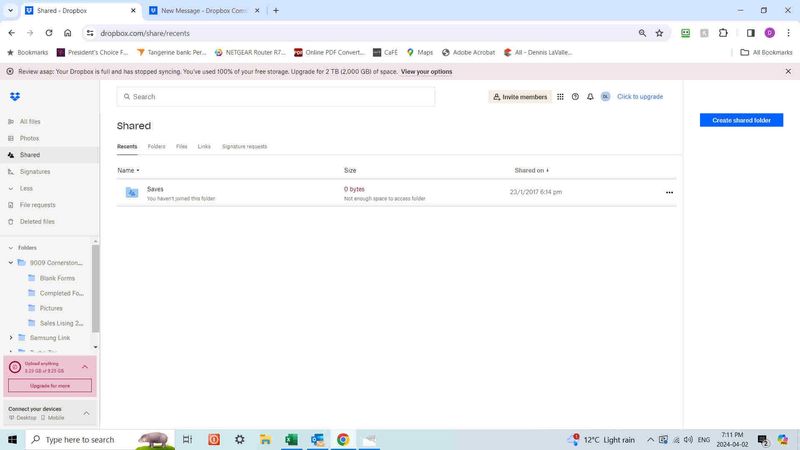
Task: Open the notifications bell icon
Action: coord(590,97)
